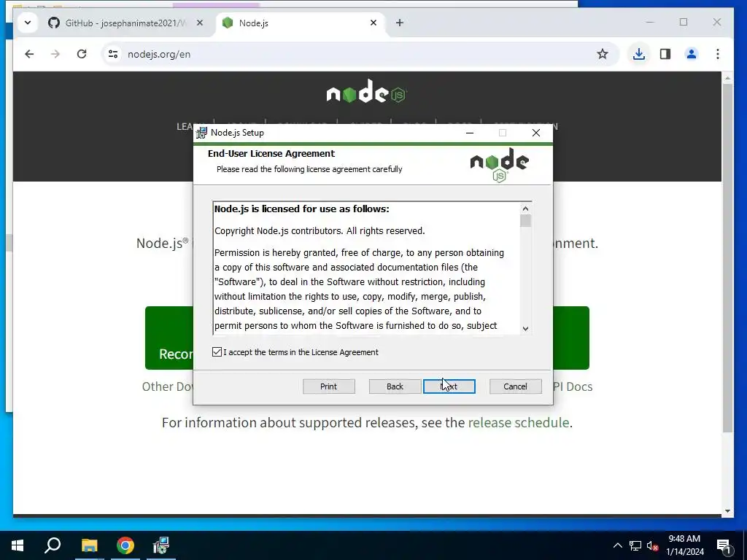
Task: Cancel the Node.js Setup wizard
Action: pyautogui.click(x=516, y=386)
